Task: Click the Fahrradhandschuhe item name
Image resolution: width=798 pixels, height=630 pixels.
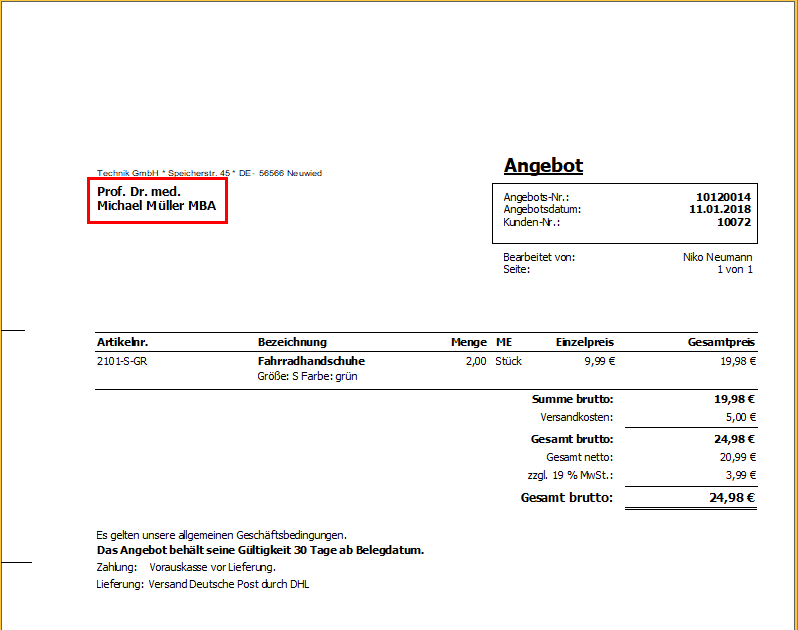Action: click(x=311, y=361)
